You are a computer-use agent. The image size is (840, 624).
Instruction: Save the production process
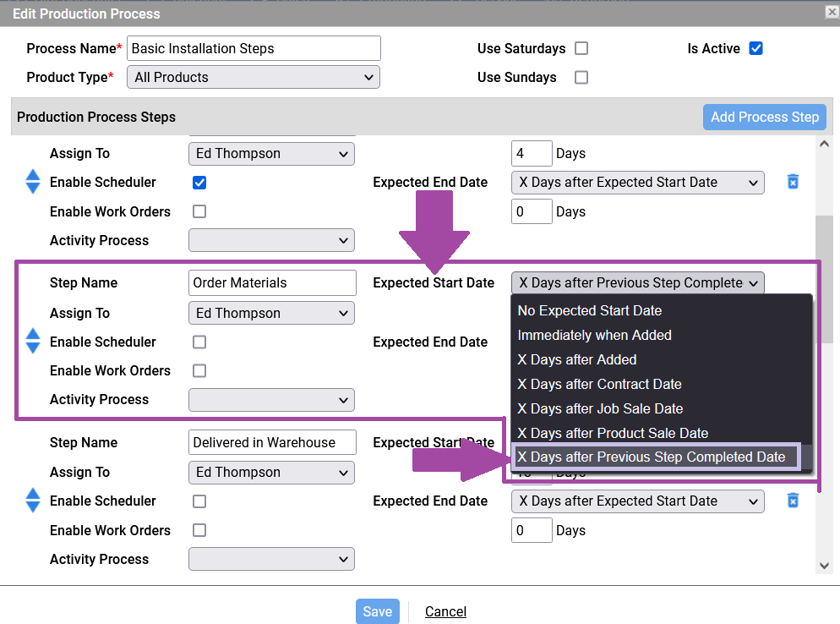click(378, 611)
